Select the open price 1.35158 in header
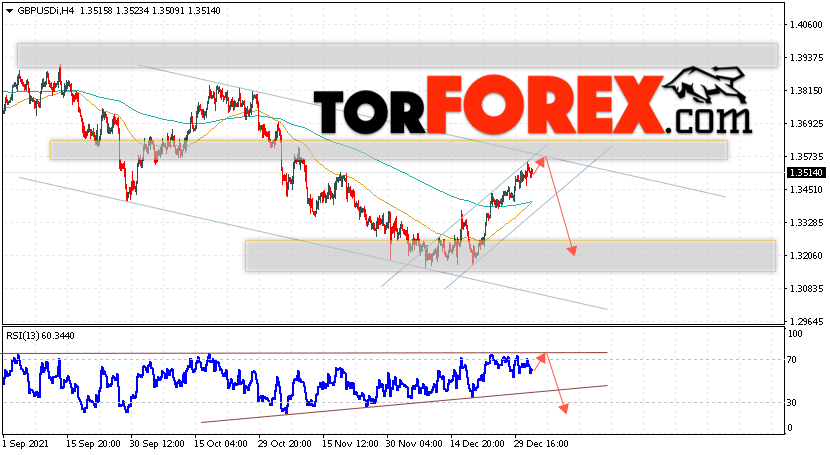 [96, 11]
